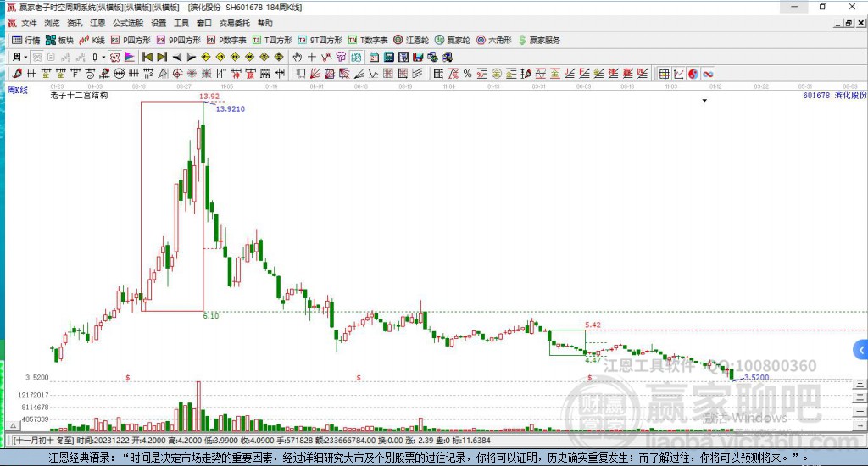Click the multicolor triangle chart icon
The width and height of the screenshot is (868, 466).
pyautogui.click(x=130, y=57)
